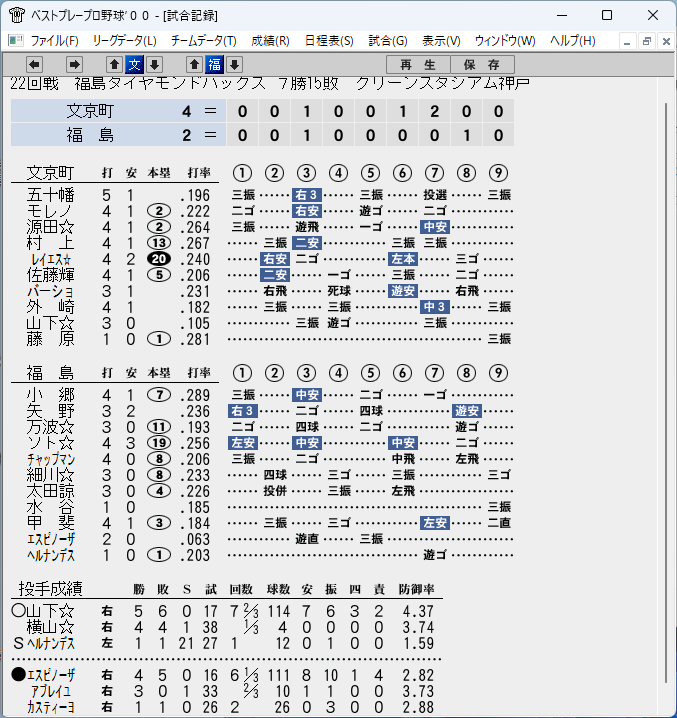
Task: Click up arrow beside 文 team icon
Action: tap(115, 65)
